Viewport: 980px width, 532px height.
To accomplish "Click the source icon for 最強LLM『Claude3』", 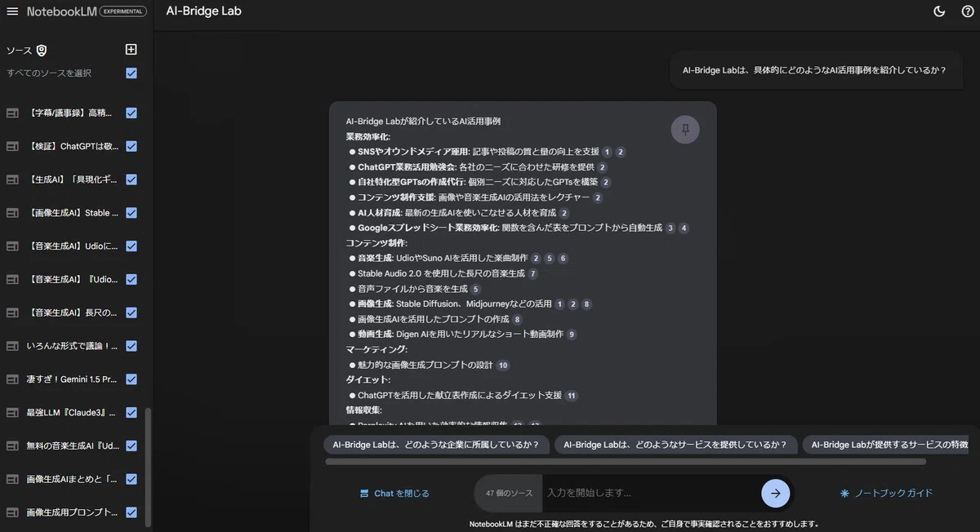I will 12,413.
